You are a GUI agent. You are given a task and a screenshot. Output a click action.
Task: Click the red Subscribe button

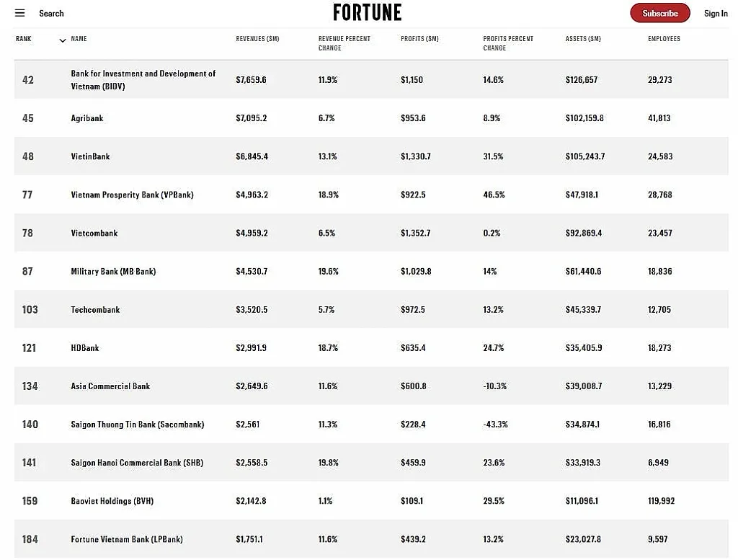click(x=660, y=13)
